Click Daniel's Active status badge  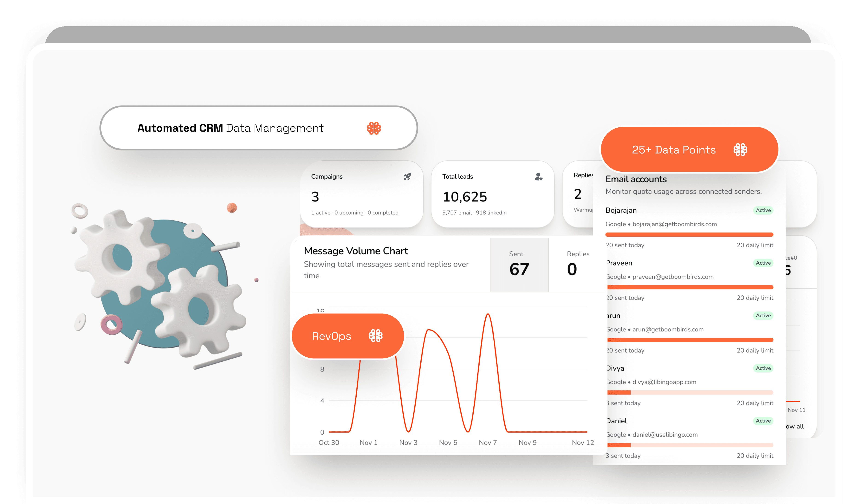coord(763,421)
